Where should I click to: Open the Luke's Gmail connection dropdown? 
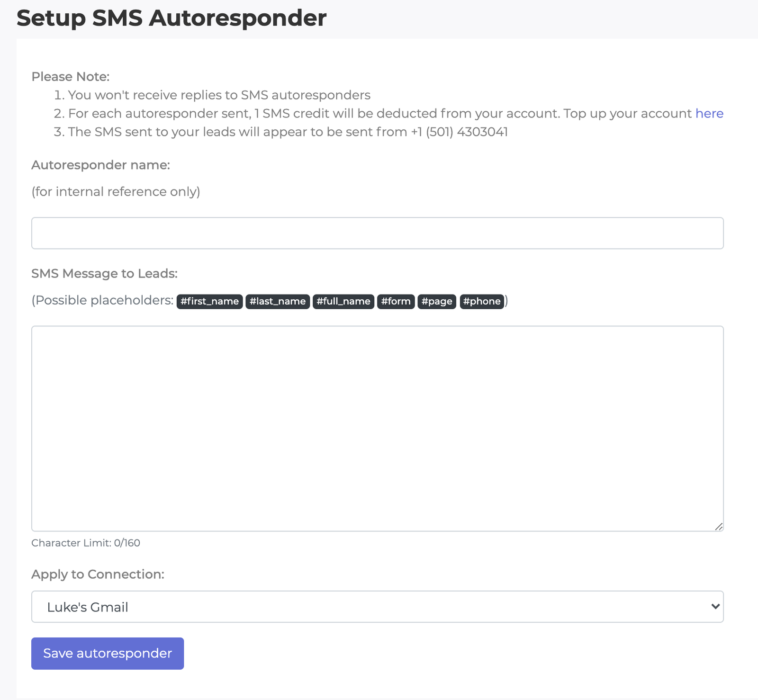coord(377,607)
